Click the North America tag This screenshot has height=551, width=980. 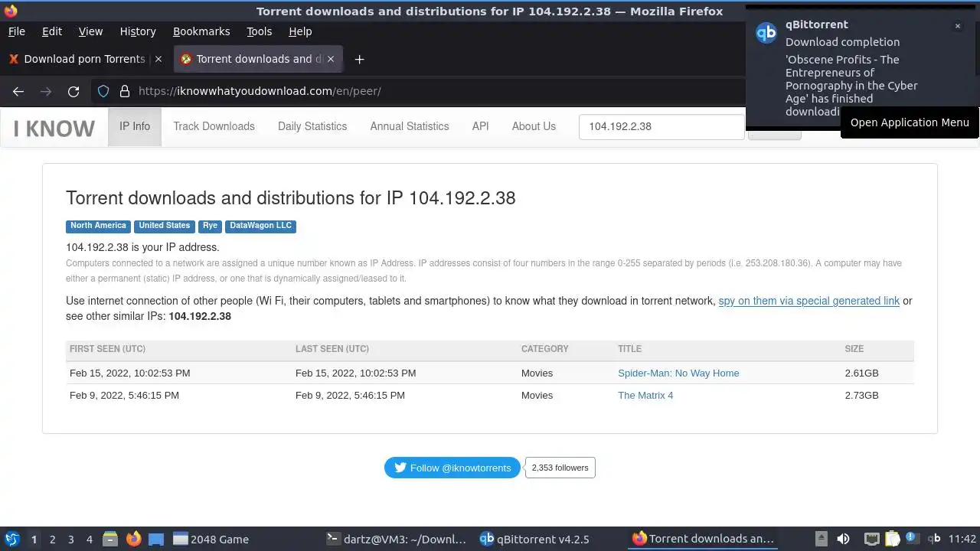click(x=98, y=226)
